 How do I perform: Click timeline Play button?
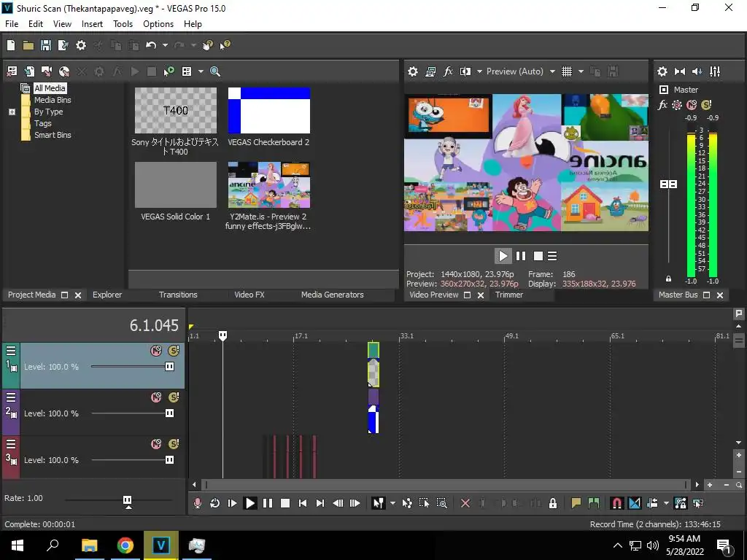(249, 503)
